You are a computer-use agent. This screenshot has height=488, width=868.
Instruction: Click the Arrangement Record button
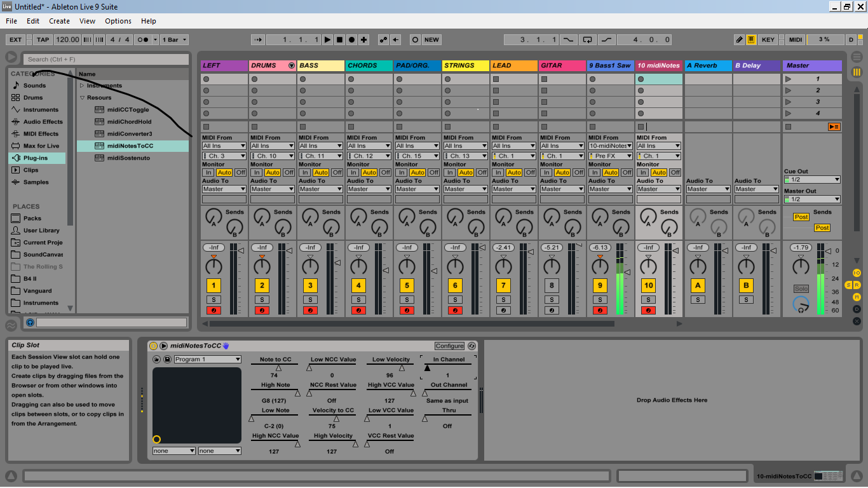(351, 39)
